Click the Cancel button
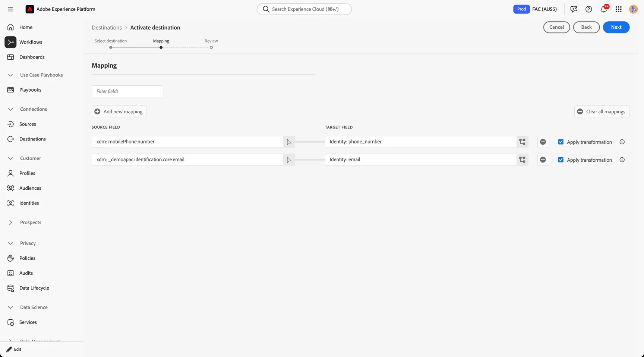Image resolution: width=644 pixels, height=357 pixels. point(556,27)
